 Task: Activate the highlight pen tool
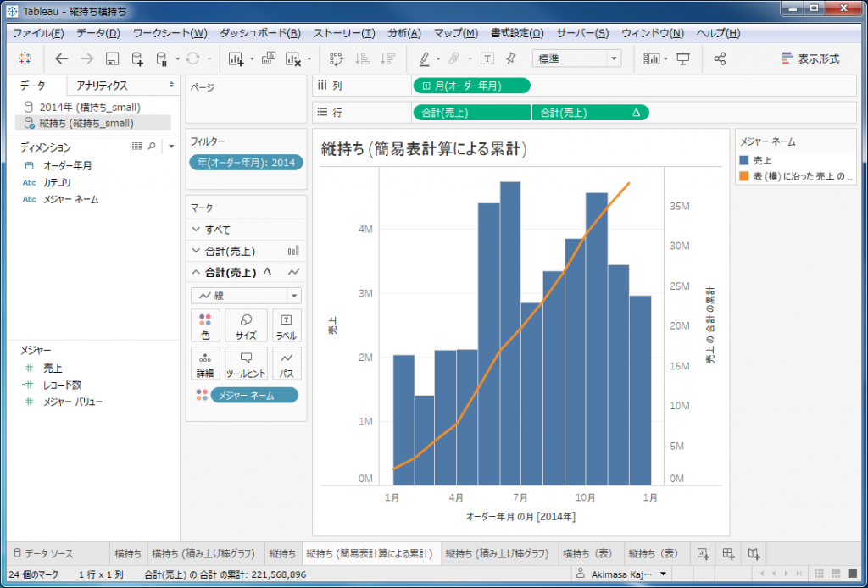pyautogui.click(x=423, y=58)
